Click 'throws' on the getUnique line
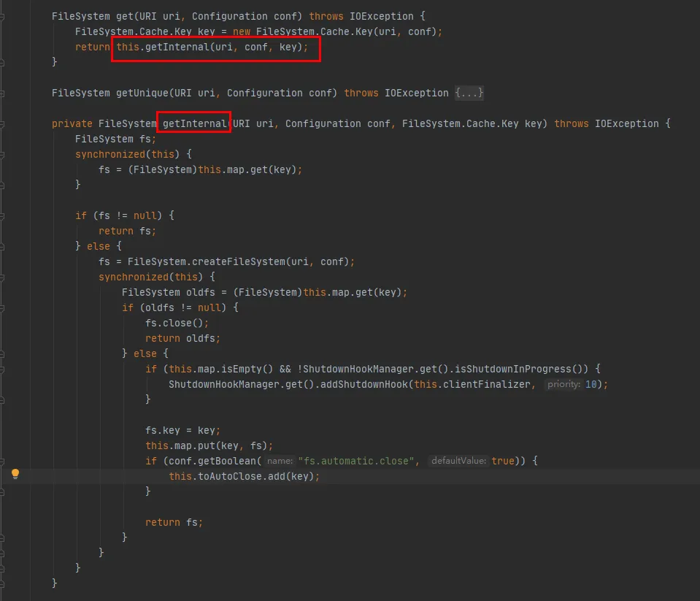The image size is (700, 601). pos(361,93)
